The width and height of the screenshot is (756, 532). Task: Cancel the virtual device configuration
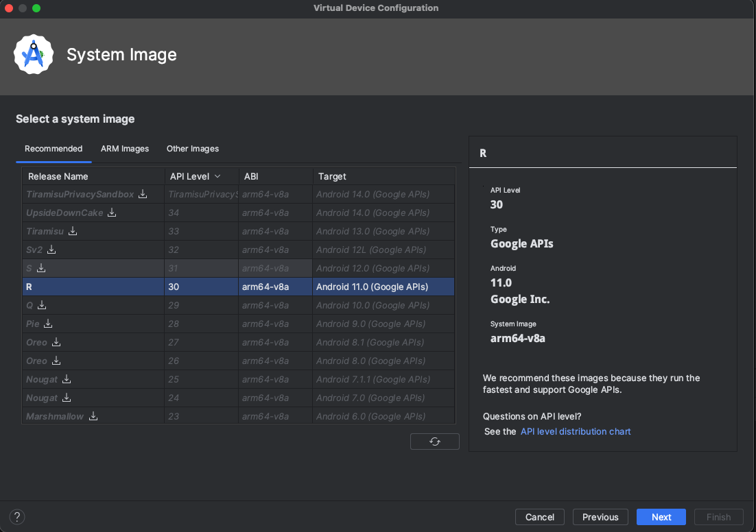[x=540, y=517]
